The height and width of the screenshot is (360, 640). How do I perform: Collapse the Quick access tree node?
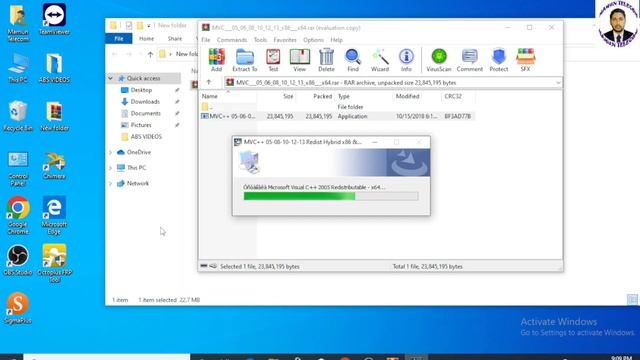click(111, 78)
